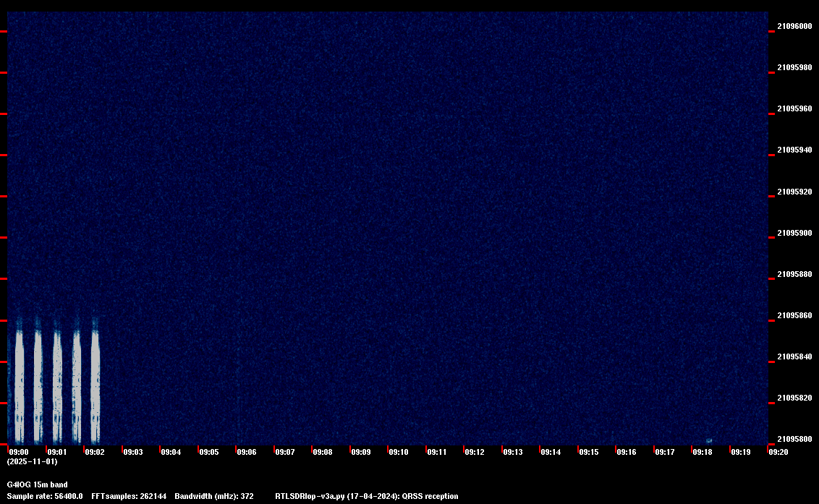Click the 09:19 time axis label

(x=740, y=452)
